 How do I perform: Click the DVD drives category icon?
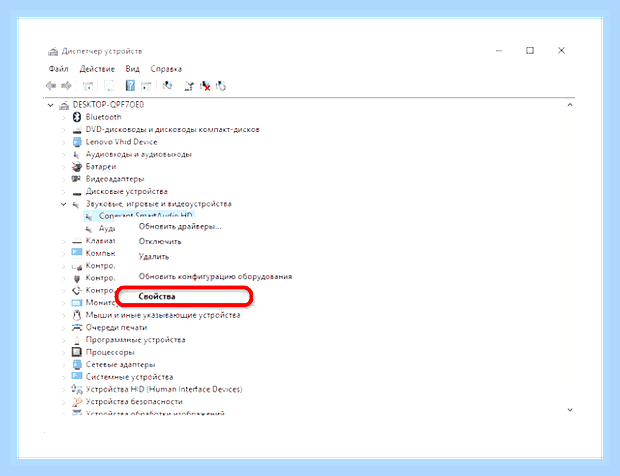click(77, 130)
